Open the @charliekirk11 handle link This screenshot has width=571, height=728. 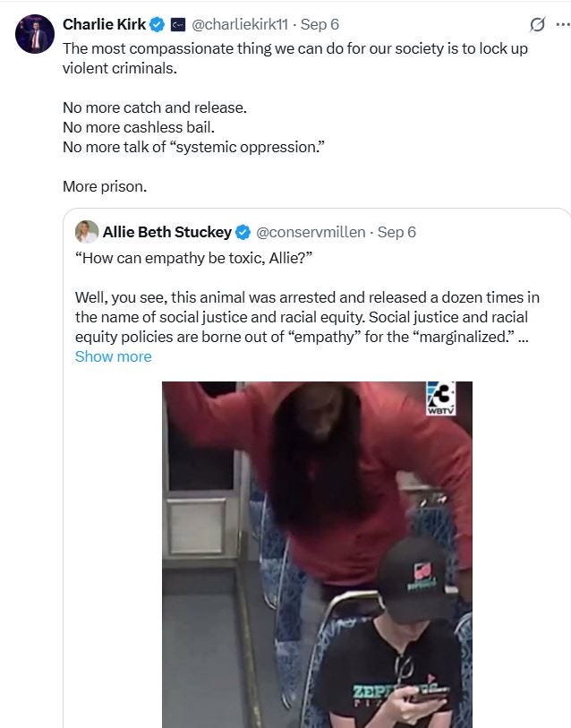point(240,24)
